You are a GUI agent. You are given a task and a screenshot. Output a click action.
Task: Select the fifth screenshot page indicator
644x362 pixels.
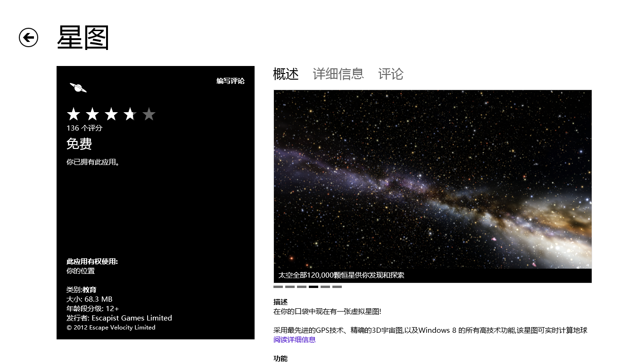(325, 287)
